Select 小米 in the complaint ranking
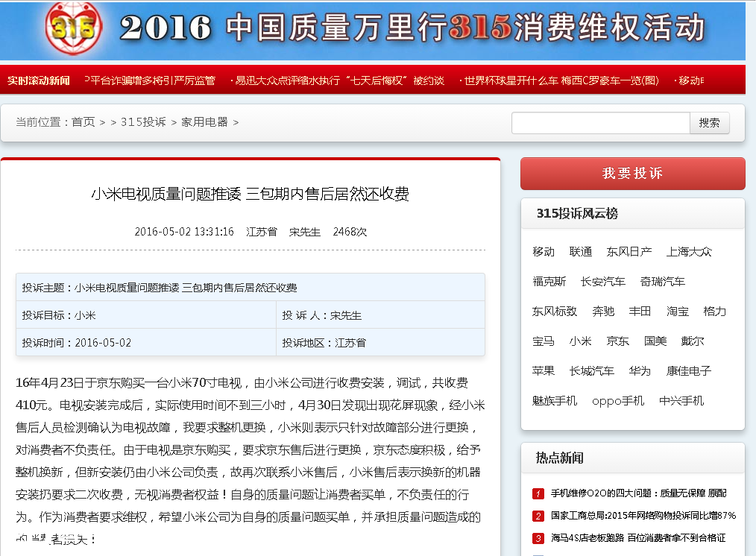The width and height of the screenshot is (756, 556). [x=581, y=341]
